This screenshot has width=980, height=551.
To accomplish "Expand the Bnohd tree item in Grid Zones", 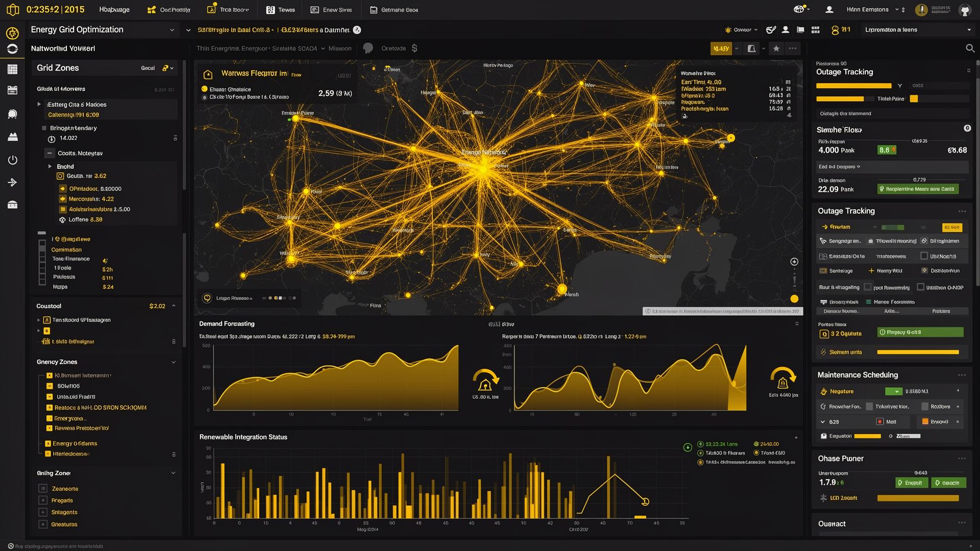I will pos(50,166).
